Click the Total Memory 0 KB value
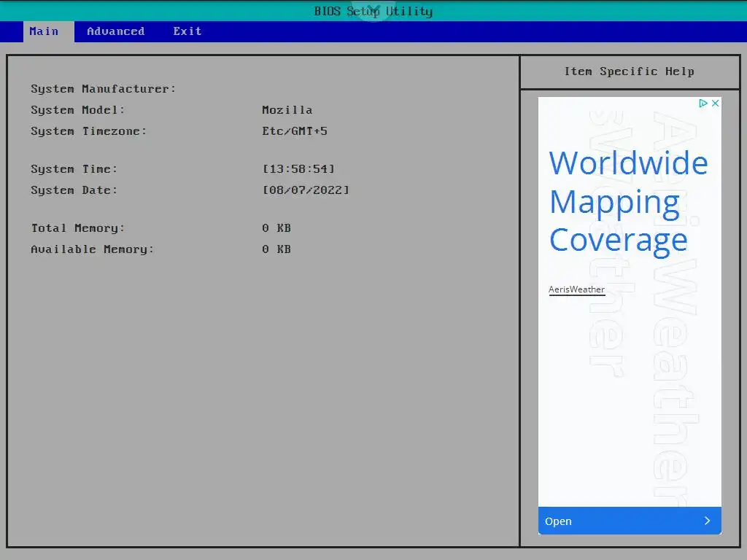 point(276,228)
